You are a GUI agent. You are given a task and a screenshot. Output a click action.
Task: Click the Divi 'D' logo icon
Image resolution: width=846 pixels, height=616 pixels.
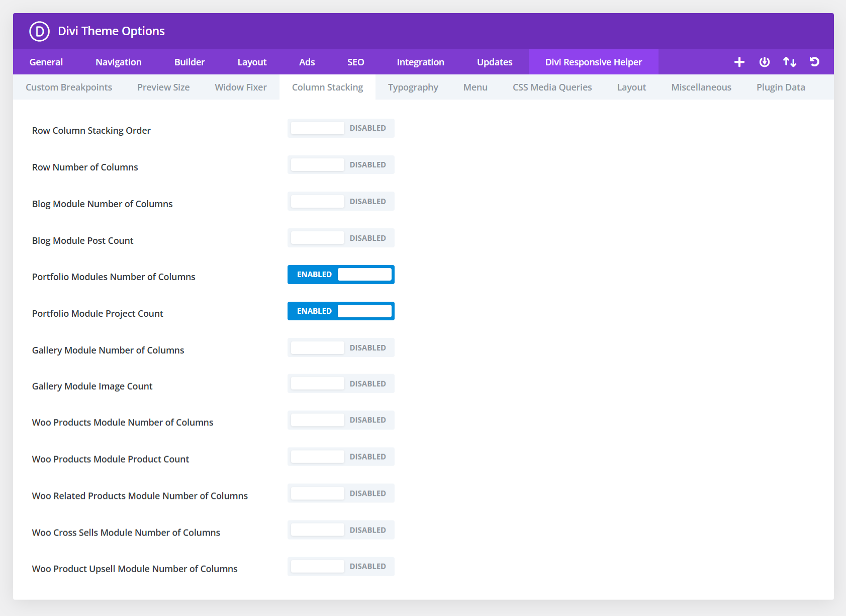click(x=39, y=31)
